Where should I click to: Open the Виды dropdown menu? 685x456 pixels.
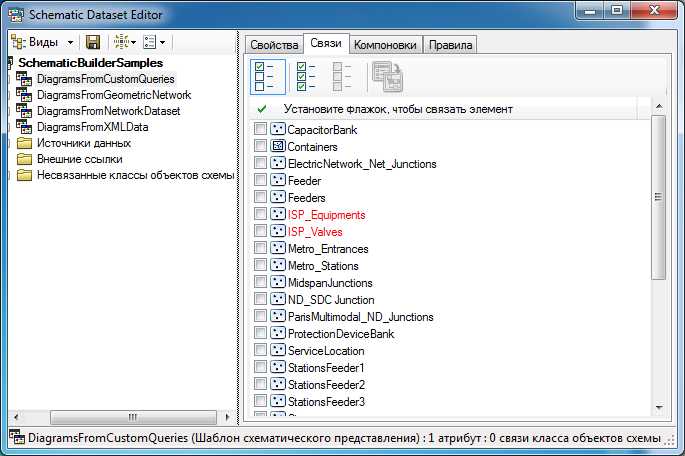pos(70,42)
